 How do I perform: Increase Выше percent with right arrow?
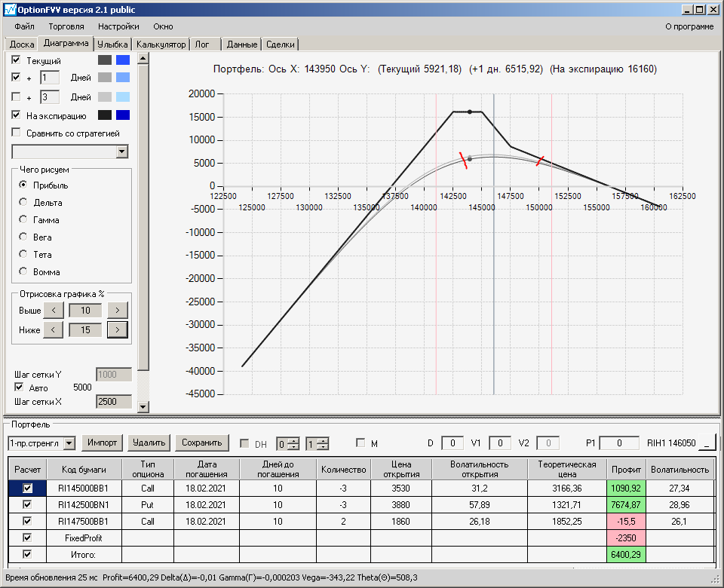[117, 310]
